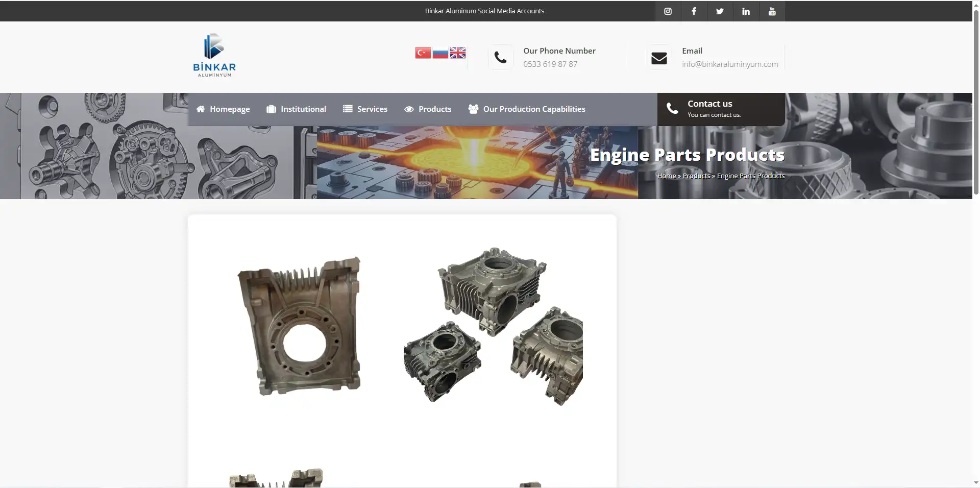Click the info@binkaraluminyum.com email address

tap(730, 64)
